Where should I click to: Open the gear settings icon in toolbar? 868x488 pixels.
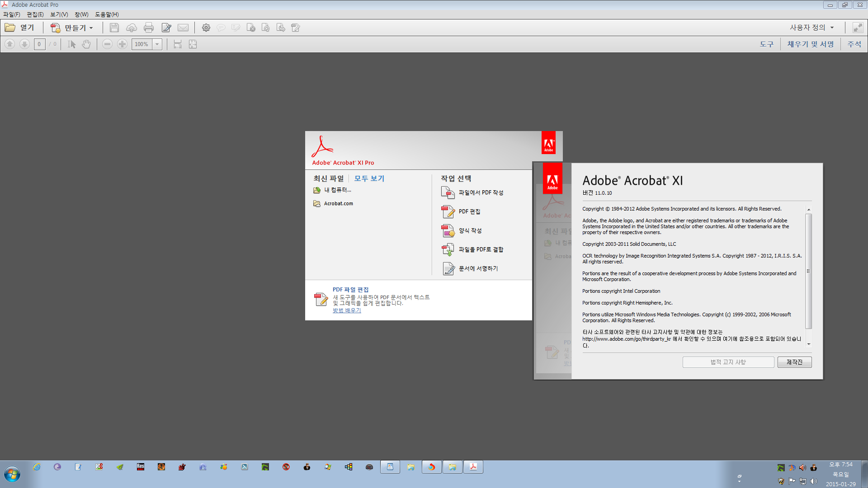click(x=206, y=28)
